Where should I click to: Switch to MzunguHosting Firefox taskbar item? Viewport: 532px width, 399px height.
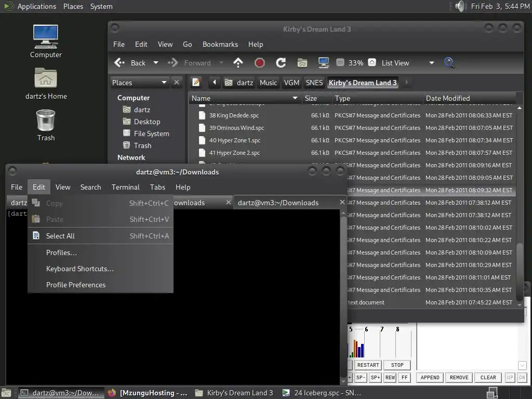click(147, 393)
